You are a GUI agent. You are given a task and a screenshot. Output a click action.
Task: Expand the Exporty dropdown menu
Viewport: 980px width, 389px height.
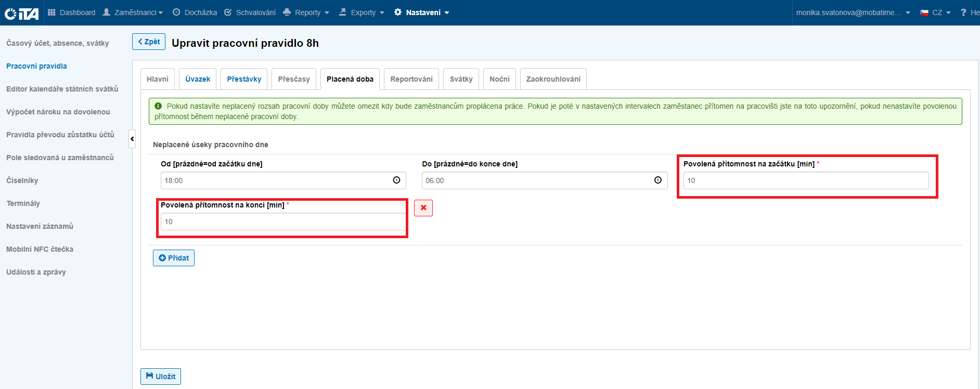coord(362,12)
